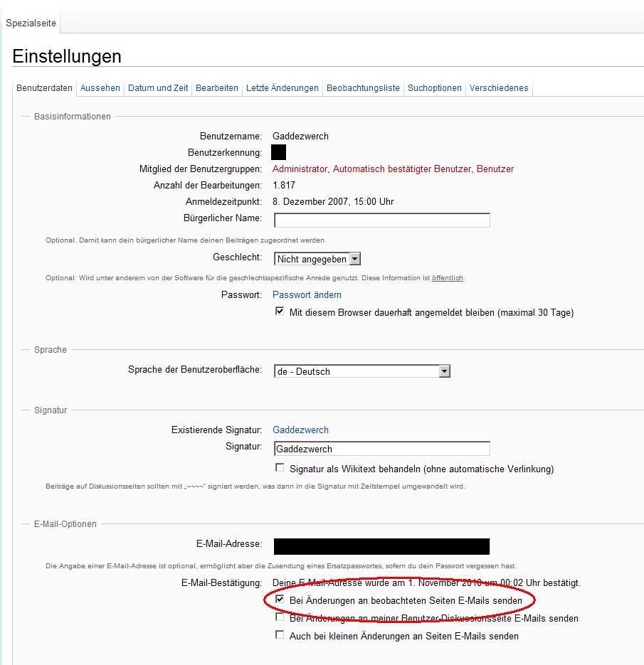Click the existing signature Gaddezwerch link
Screen dimensions: 644x665
pos(300,430)
